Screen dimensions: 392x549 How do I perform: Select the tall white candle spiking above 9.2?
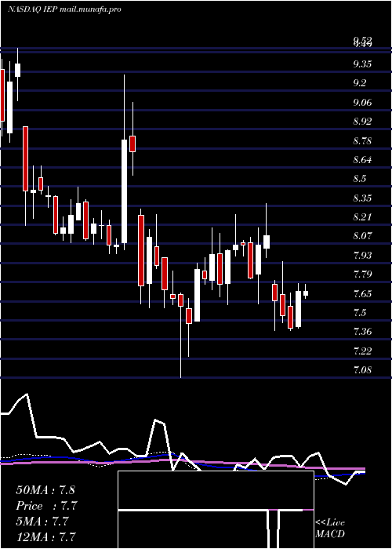tap(124, 191)
